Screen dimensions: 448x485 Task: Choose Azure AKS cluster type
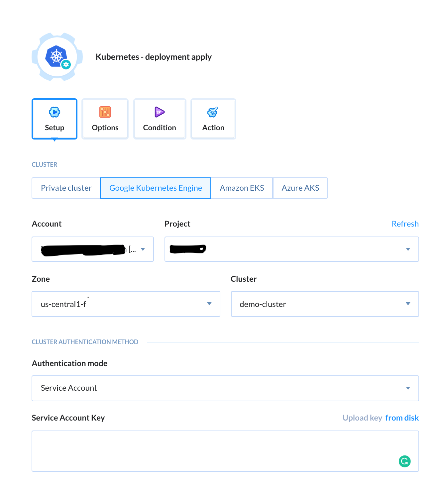coord(300,188)
